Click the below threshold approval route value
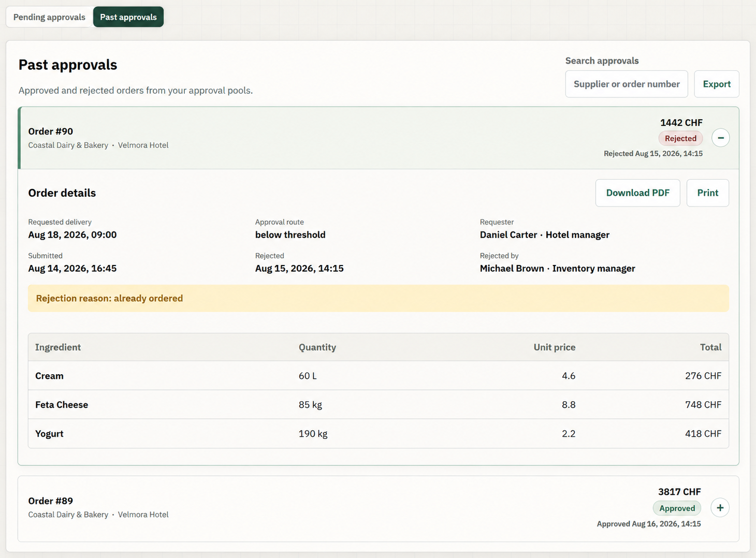Viewport: 756px width, 558px height. (x=290, y=235)
